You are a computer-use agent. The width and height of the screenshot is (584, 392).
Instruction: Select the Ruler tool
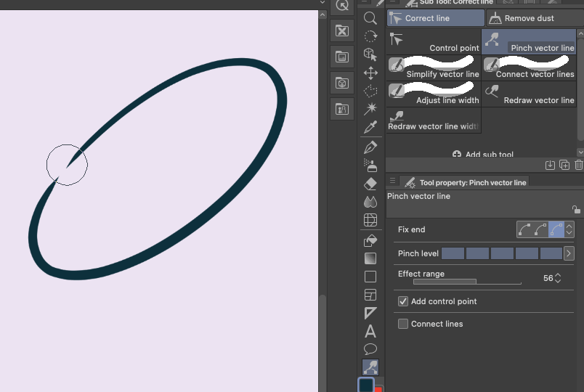[x=370, y=313]
